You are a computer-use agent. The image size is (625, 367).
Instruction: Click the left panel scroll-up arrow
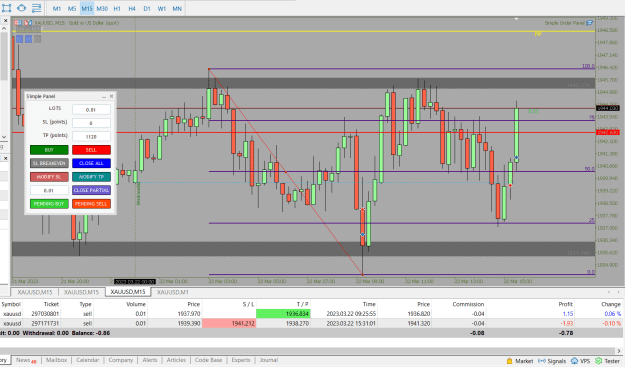[4, 28]
